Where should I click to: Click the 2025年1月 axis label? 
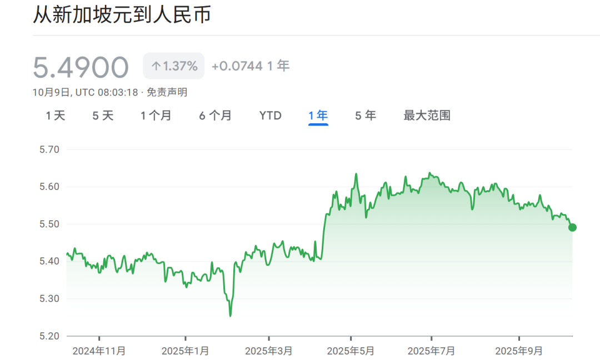coord(185,351)
